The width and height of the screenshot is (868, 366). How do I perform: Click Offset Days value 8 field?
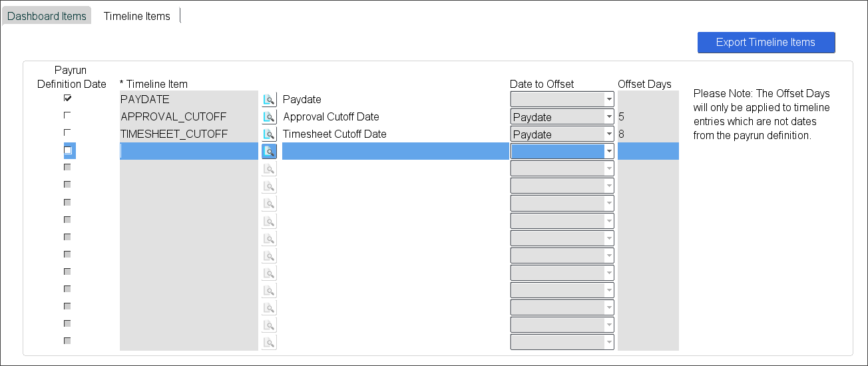tap(647, 134)
